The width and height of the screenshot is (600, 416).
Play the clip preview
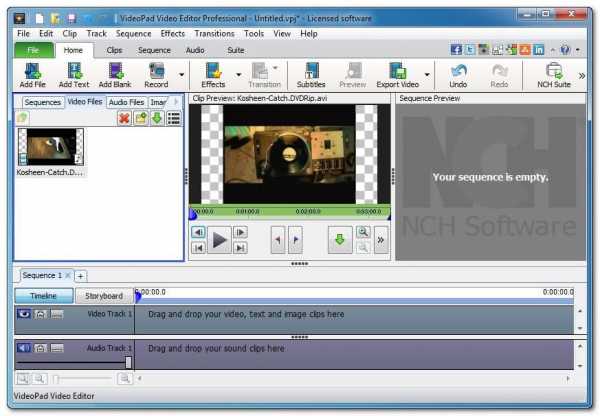coord(219,240)
